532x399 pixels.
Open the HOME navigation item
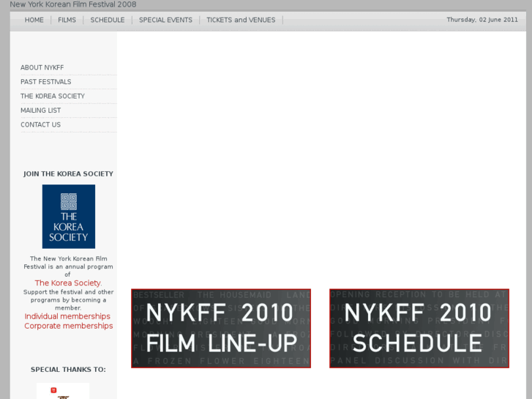(x=34, y=20)
